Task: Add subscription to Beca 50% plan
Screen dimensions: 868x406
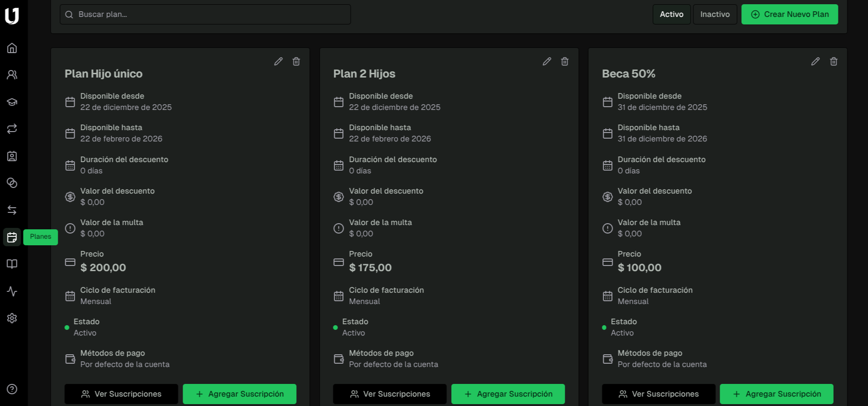Action: 776,394
